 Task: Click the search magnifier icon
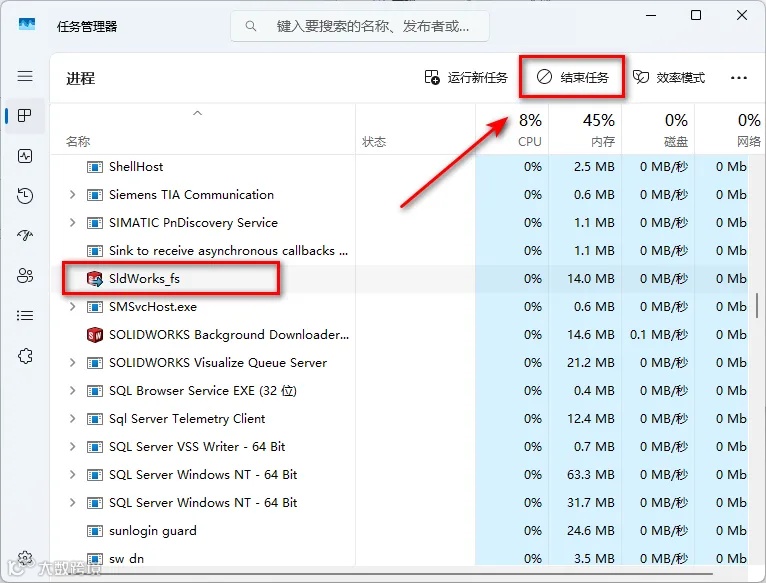pos(251,26)
